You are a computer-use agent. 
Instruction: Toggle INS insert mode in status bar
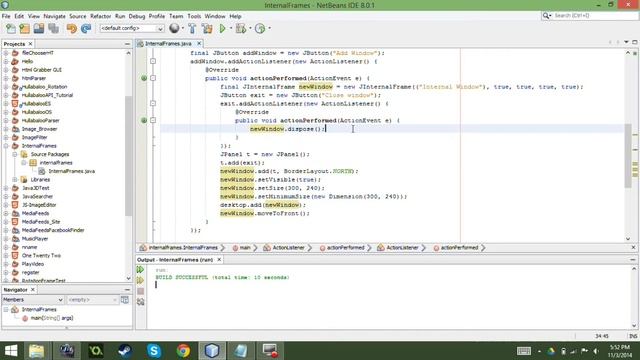tap(633, 336)
